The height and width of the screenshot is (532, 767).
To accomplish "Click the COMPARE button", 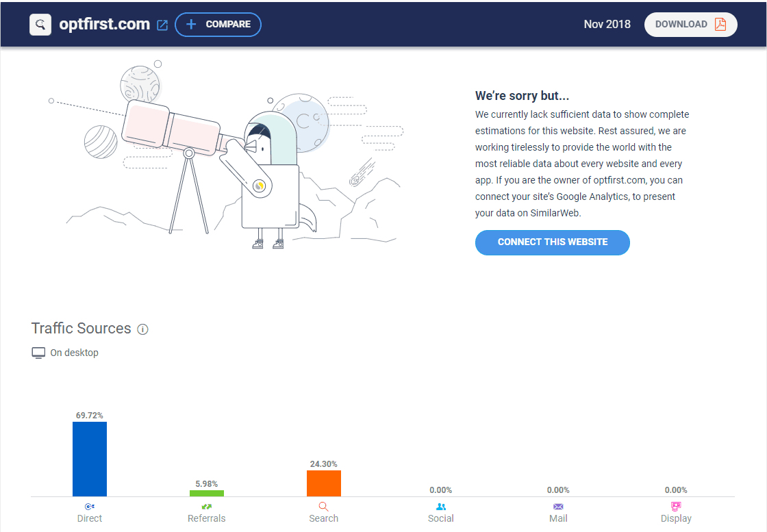I will 218,24.
